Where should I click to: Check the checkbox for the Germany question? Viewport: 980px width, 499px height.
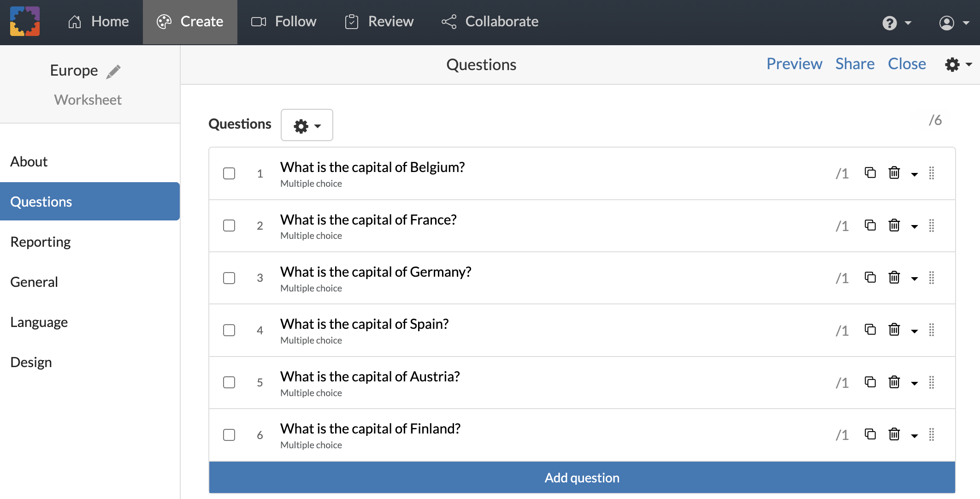point(229,278)
